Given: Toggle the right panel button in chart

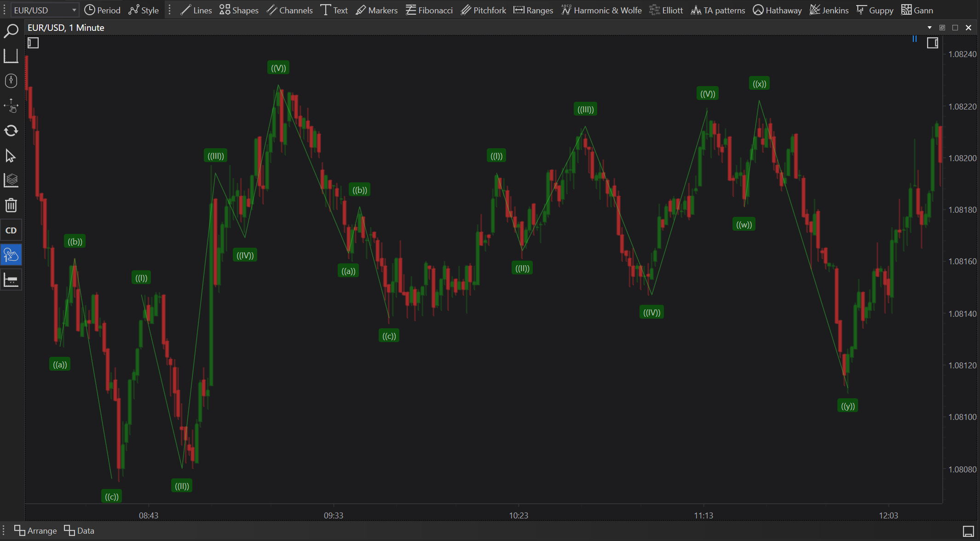Looking at the screenshot, I should [x=932, y=43].
